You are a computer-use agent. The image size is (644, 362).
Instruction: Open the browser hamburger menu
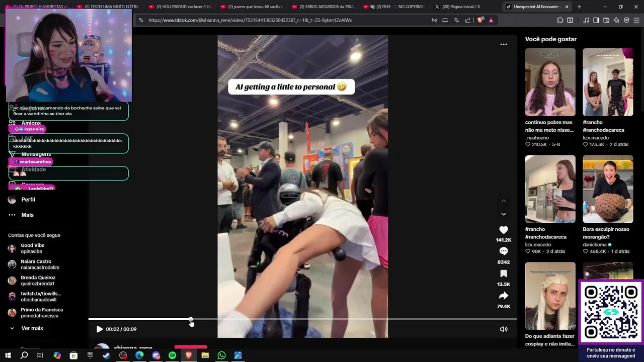[x=636, y=20]
